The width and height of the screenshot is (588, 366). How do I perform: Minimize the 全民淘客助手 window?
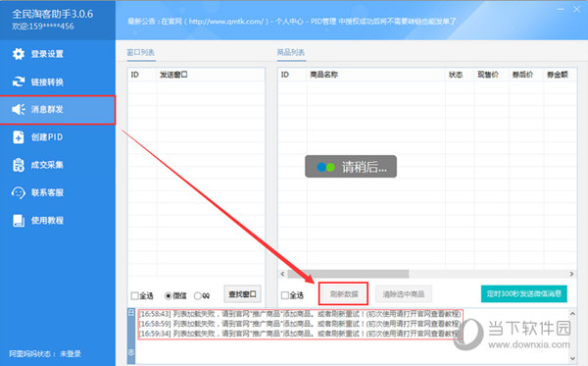pos(561,9)
